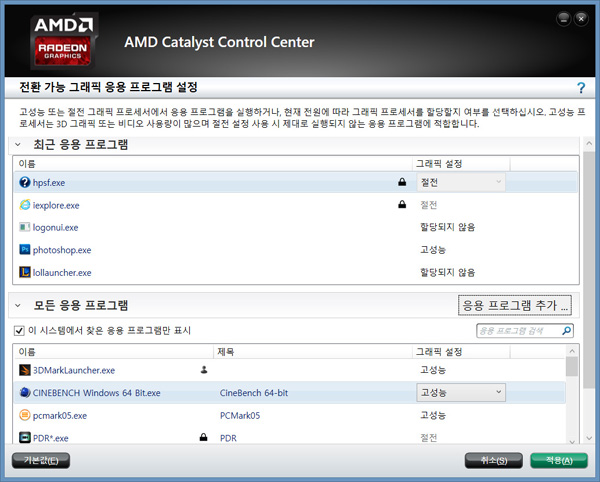
Task: Click 절전 setting for iexplore.exe
Action: pyautogui.click(x=429, y=205)
